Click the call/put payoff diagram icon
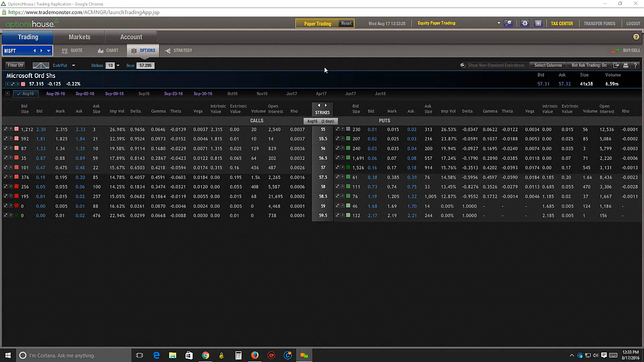Viewport: 644px width, 362px height. [x=41, y=65]
